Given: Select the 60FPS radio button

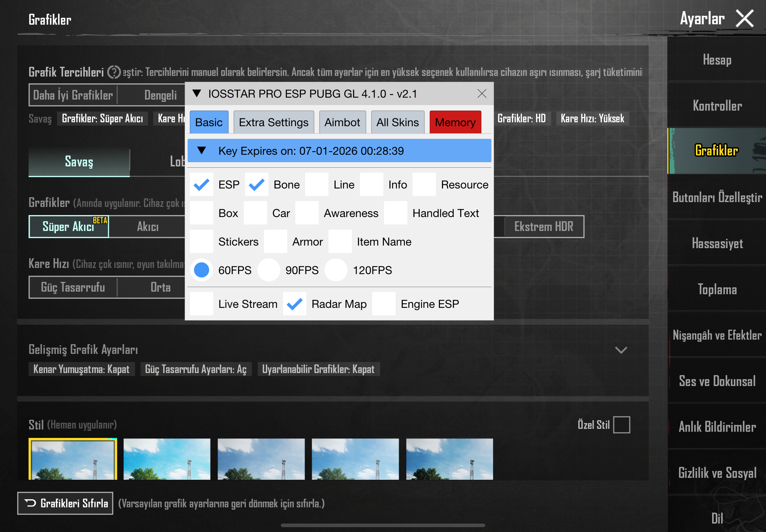Looking at the screenshot, I should pos(202,270).
